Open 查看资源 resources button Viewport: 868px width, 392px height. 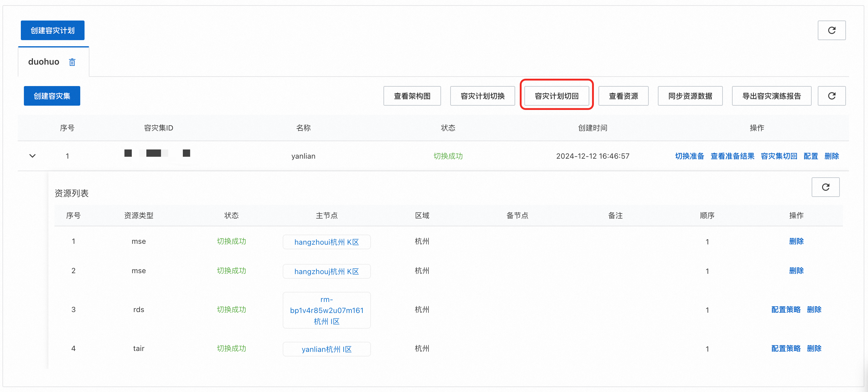click(623, 96)
